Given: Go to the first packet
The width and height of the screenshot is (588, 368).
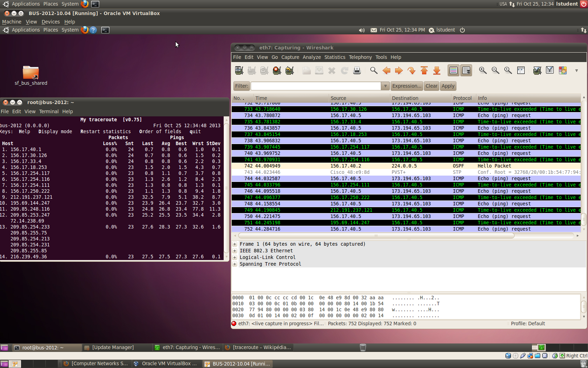Looking at the screenshot, I should [x=424, y=70].
